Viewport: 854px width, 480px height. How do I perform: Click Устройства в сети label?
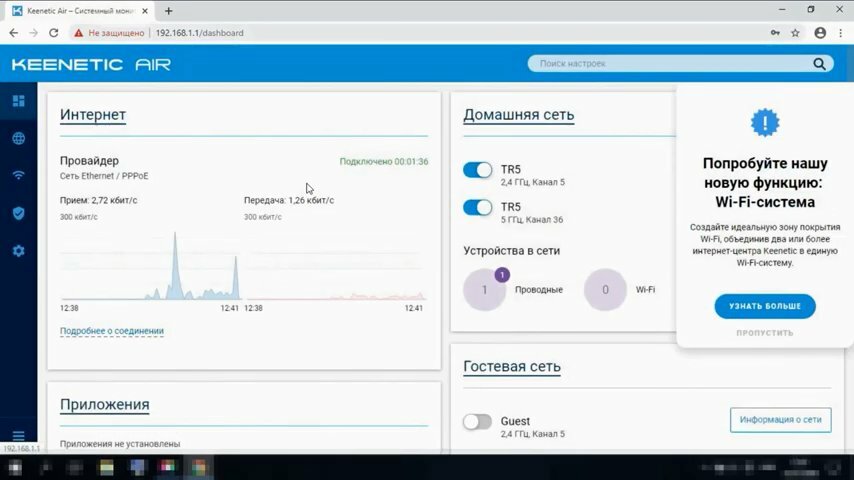511,251
